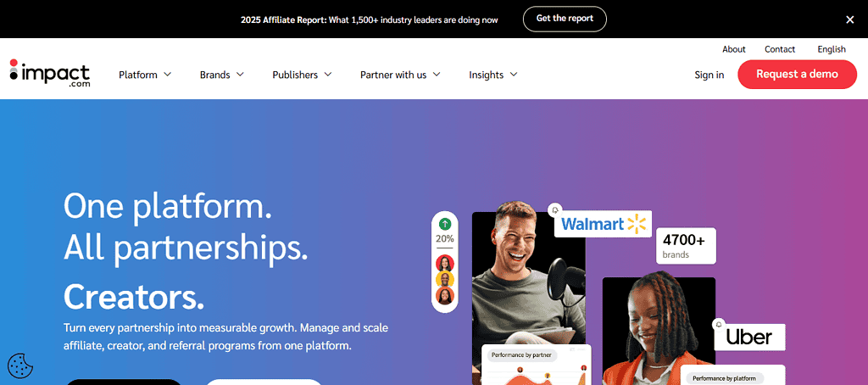Click the Request a demo button
Image resolution: width=868 pixels, height=385 pixels.
coord(797,75)
